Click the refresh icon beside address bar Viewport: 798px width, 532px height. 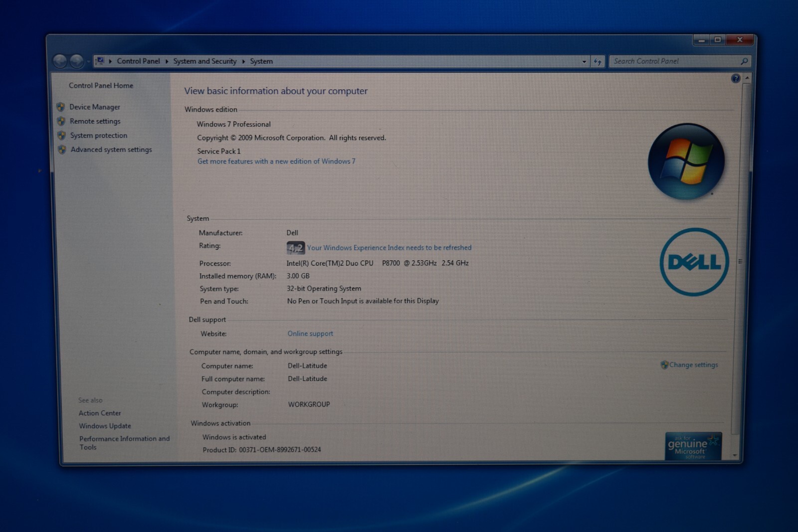598,62
